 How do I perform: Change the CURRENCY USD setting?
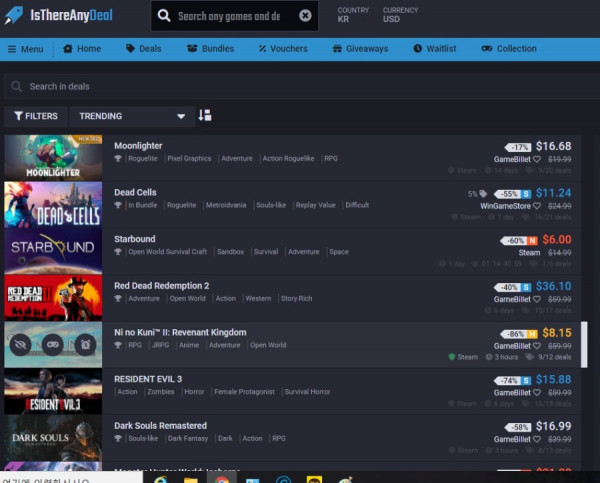point(400,15)
